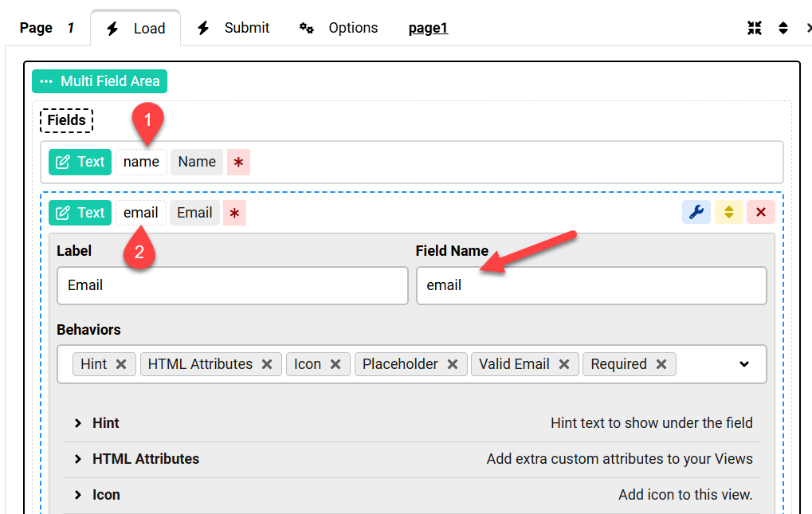812x514 pixels.
Task: Delete the email field with red X
Action: click(760, 212)
